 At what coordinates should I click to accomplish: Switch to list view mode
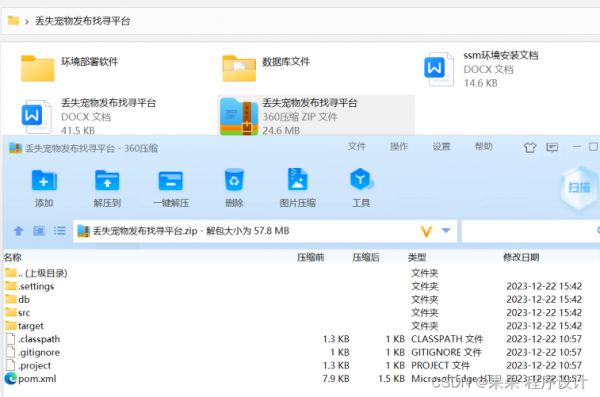click(x=59, y=230)
